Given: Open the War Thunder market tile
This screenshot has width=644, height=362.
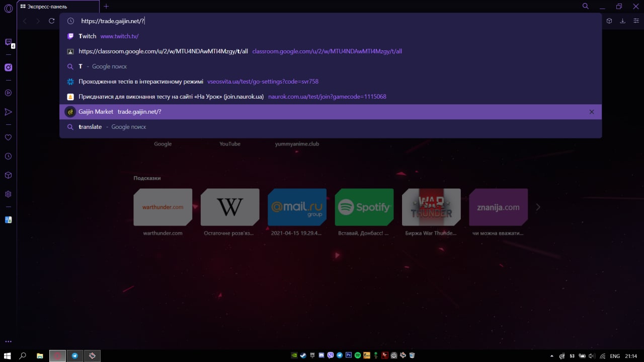Looking at the screenshot, I should pos(431,207).
